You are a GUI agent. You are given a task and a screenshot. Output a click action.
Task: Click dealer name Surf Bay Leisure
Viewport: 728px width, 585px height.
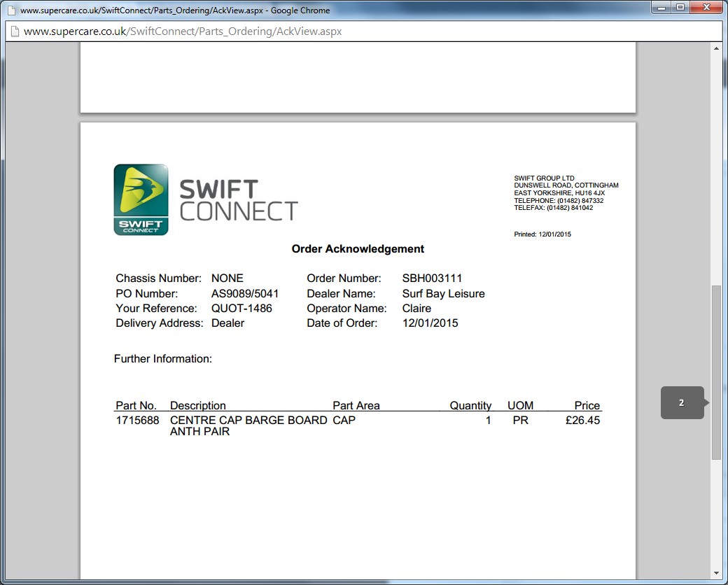click(x=443, y=294)
